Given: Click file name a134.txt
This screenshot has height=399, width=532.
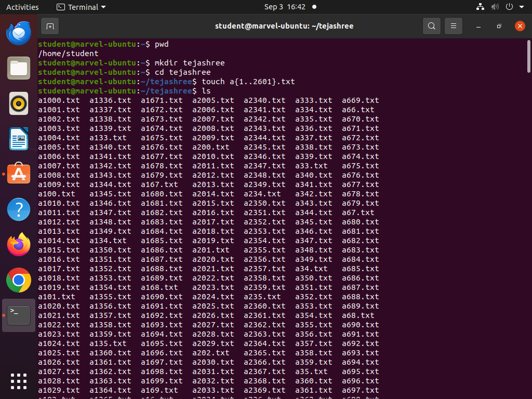Looking at the screenshot, I should 108,241.
